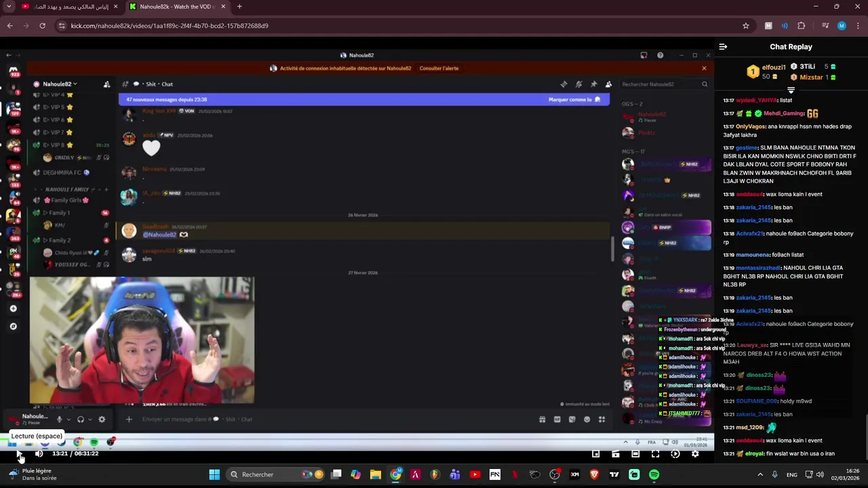The height and width of the screenshot is (488, 868).
Task: Expand the gift leaderboard below the top gifters
Action: click(791, 89)
